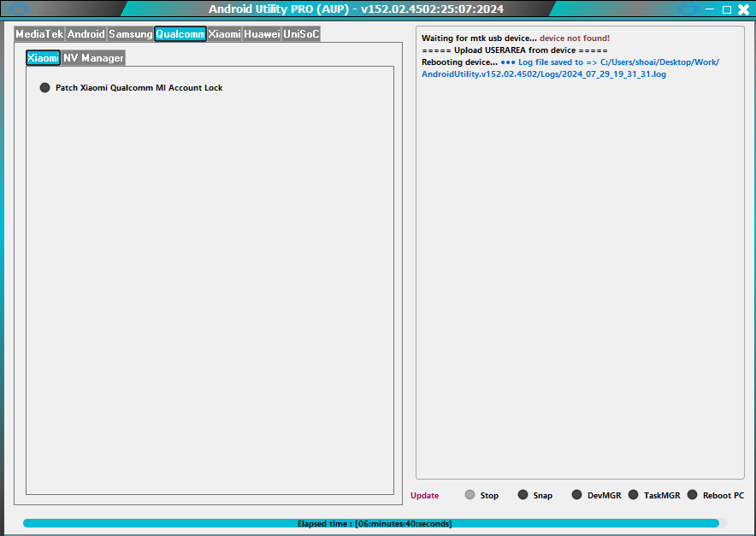This screenshot has width=756, height=536.
Task: Open Task Manager via the TaskMGR icon
Action: coord(633,494)
